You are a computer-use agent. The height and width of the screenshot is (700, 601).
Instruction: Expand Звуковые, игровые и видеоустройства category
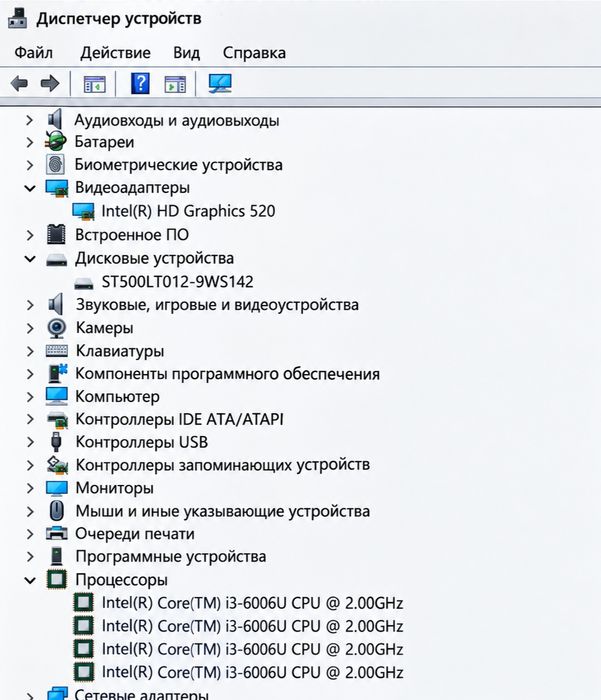[x=29, y=305]
